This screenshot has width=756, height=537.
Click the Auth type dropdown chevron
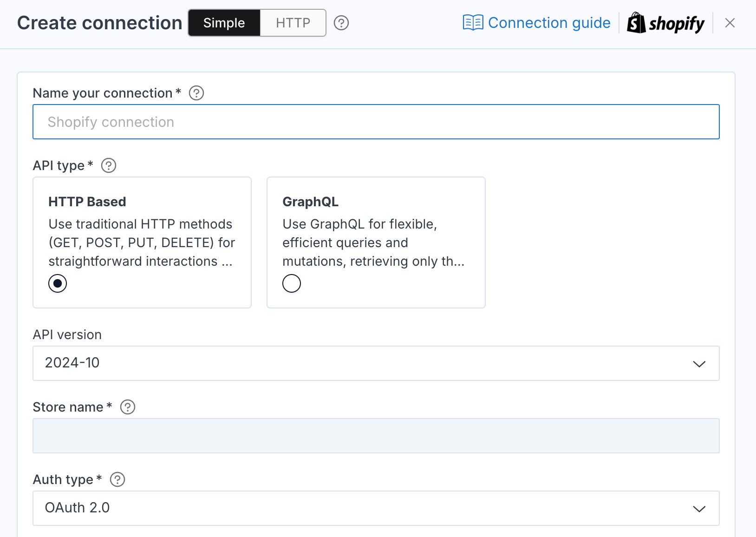(699, 509)
